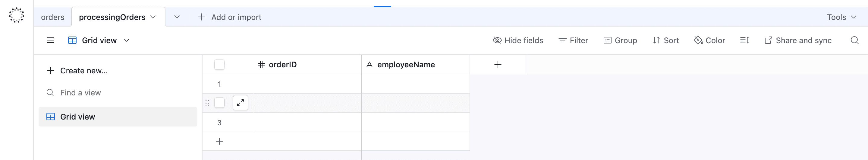Click the row height icon

[744, 40]
